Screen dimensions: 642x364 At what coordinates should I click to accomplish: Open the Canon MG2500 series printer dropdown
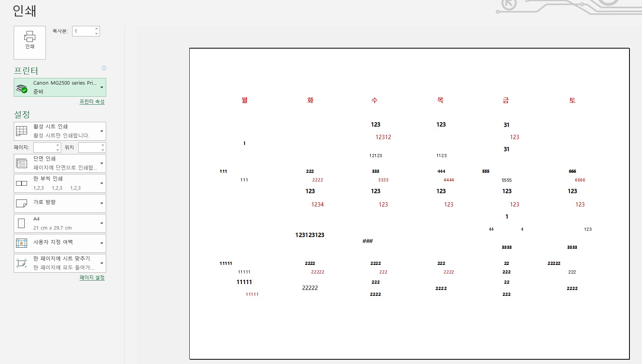[60, 87]
